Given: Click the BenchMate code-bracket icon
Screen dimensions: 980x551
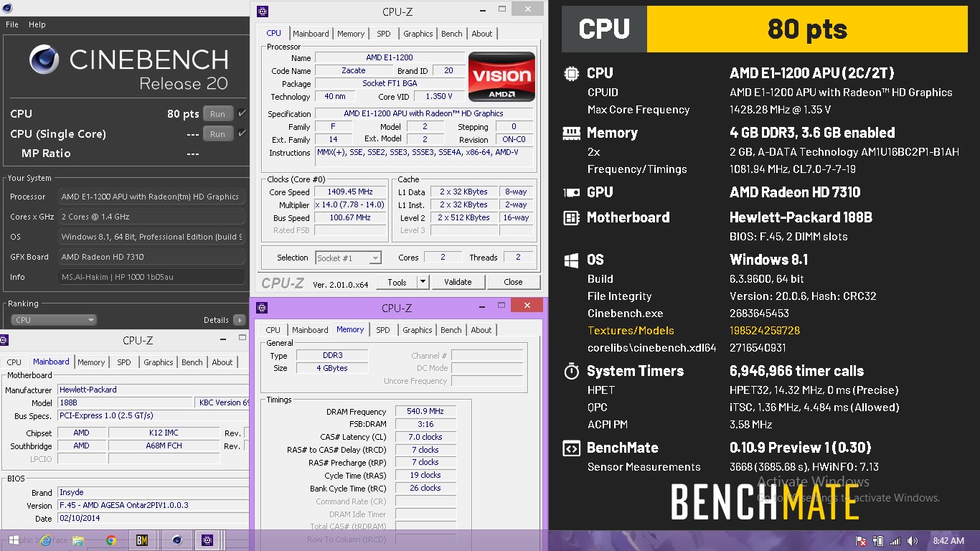Looking at the screenshot, I should [571, 448].
